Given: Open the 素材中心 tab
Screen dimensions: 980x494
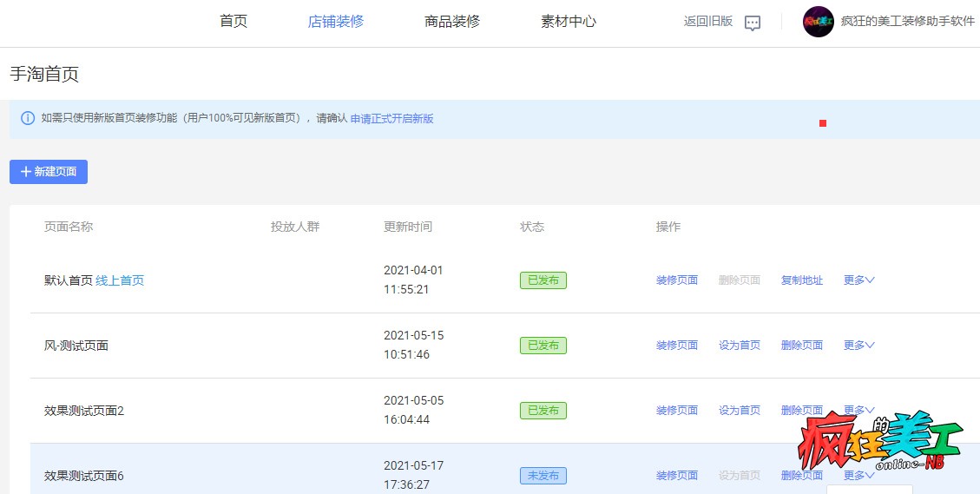Looking at the screenshot, I should pyautogui.click(x=569, y=22).
